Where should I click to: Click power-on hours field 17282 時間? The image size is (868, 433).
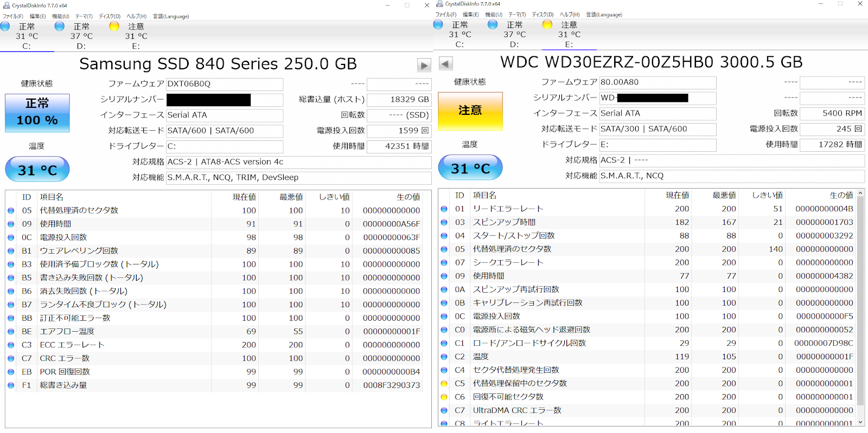pyautogui.click(x=832, y=145)
